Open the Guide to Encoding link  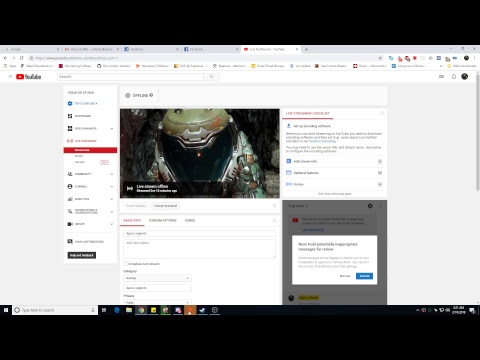(322, 141)
